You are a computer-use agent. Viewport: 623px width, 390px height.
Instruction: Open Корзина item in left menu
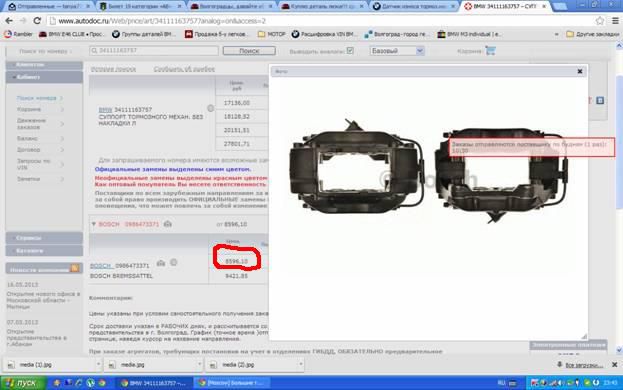(x=29, y=109)
